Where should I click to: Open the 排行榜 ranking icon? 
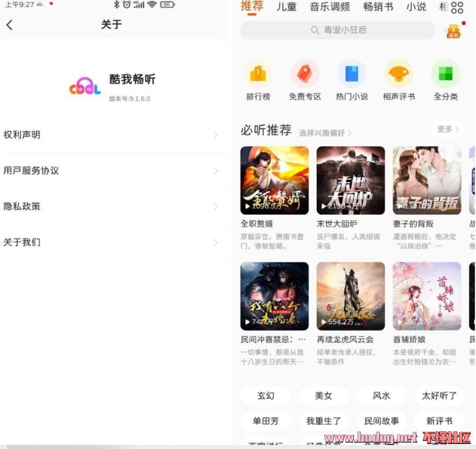(258, 74)
